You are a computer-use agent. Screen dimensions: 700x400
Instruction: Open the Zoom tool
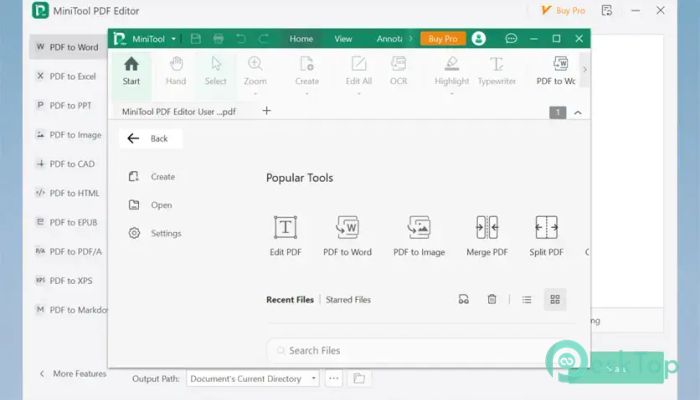click(255, 71)
